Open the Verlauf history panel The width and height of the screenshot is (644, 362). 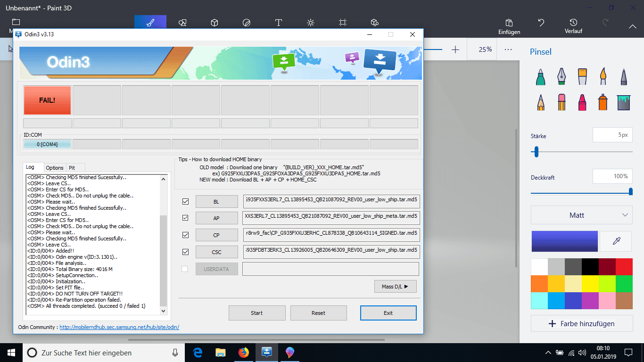(573, 26)
